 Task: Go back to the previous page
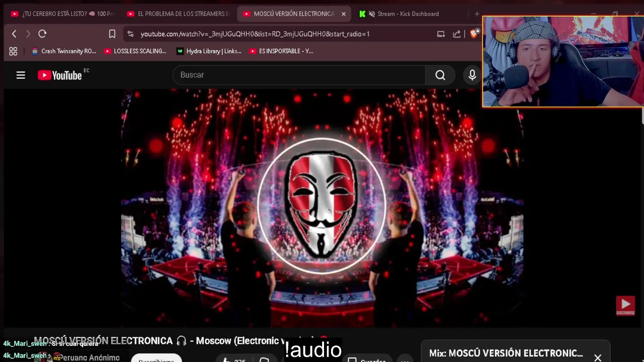tap(14, 34)
